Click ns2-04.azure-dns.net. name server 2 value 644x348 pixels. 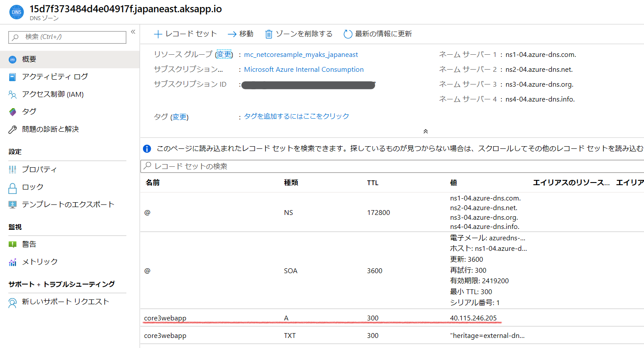point(539,70)
